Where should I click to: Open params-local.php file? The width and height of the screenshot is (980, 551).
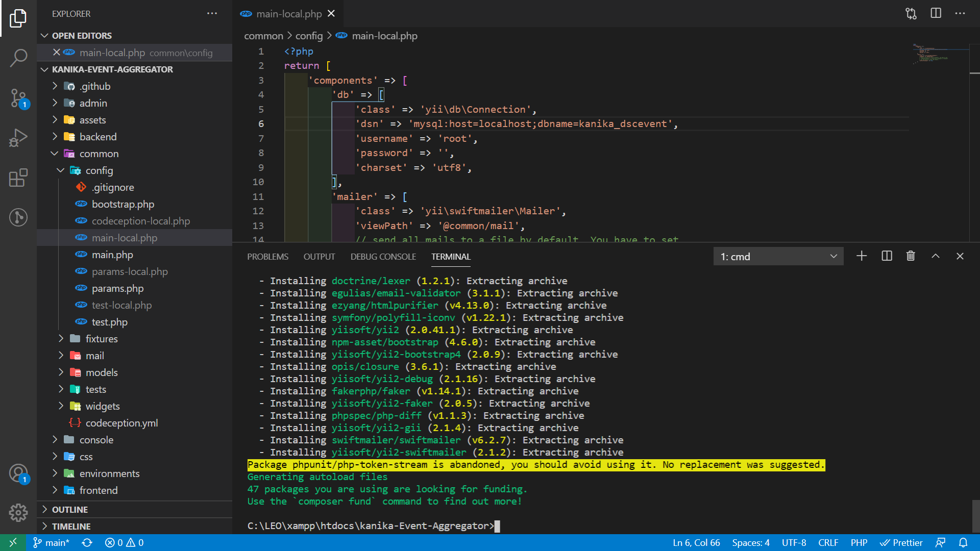(x=135, y=271)
